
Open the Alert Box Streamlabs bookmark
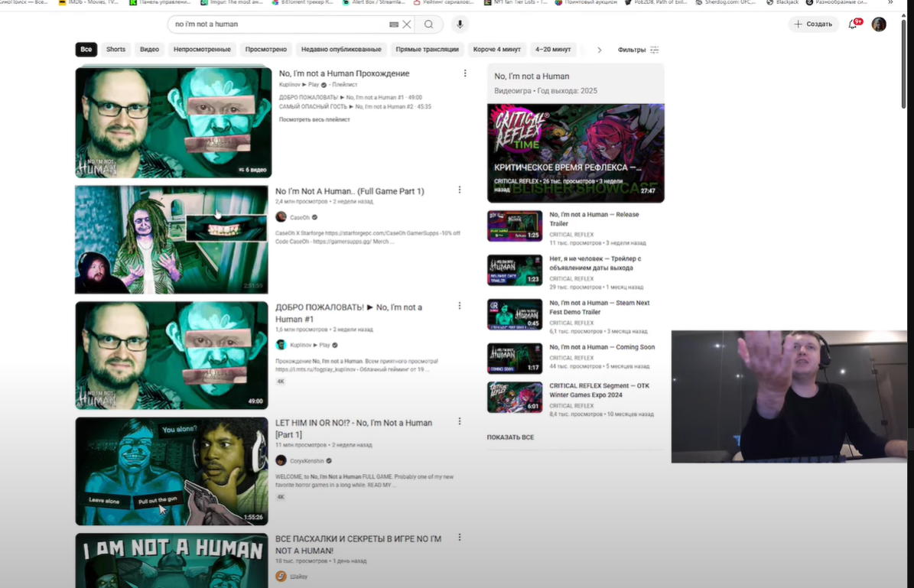point(375,2)
